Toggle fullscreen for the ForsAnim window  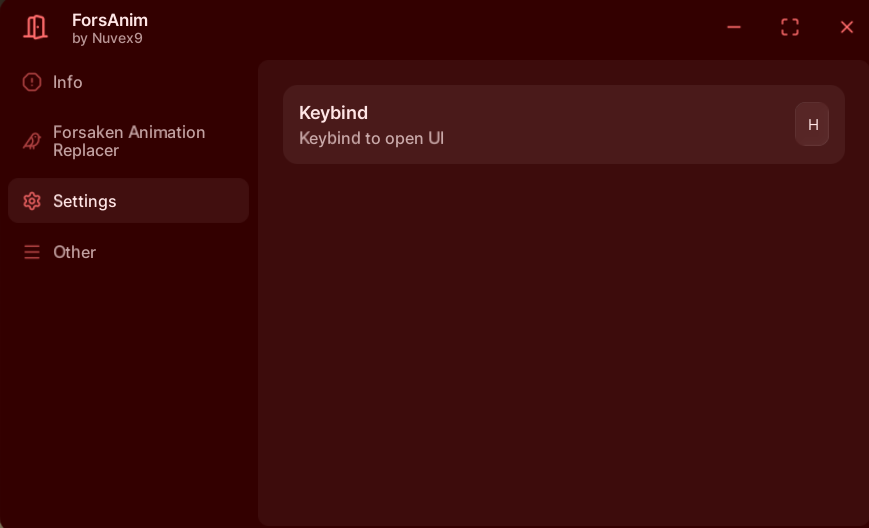(790, 27)
